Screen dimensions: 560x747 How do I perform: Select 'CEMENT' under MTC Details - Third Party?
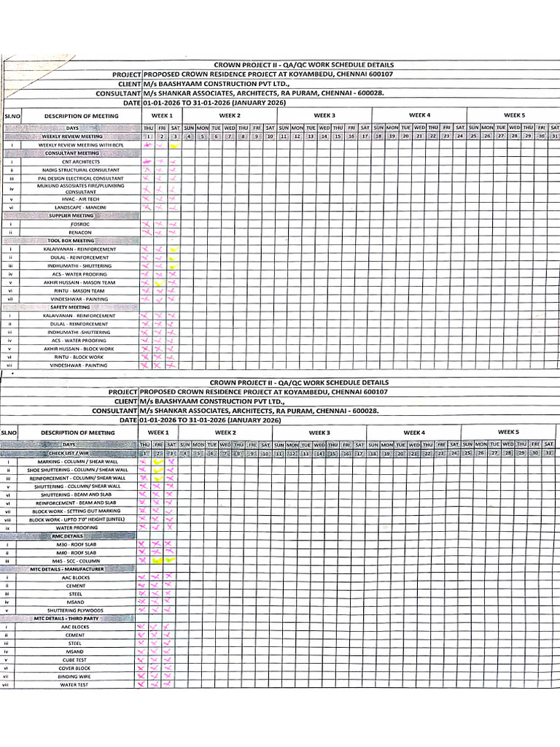[x=75, y=635]
